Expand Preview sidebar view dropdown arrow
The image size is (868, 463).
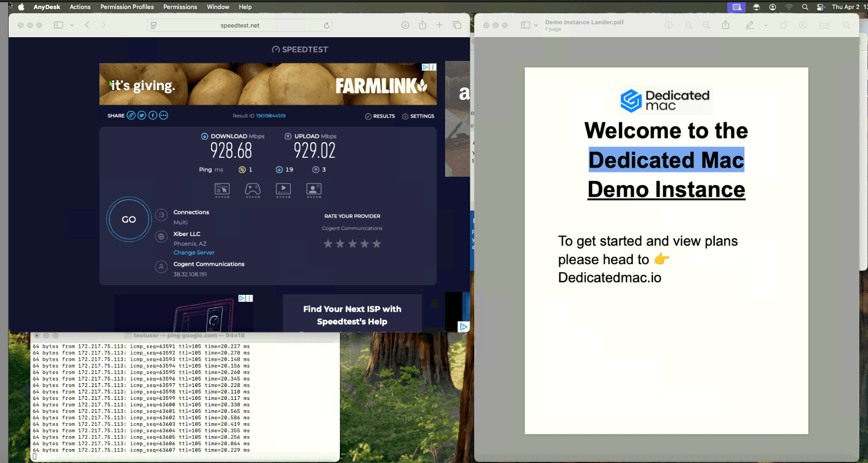pyautogui.click(x=536, y=25)
